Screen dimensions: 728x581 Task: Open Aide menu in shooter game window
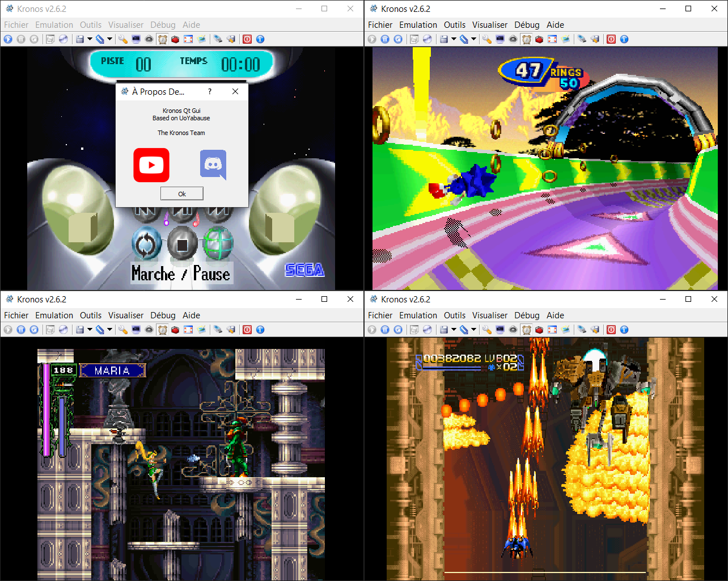pos(555,315)
